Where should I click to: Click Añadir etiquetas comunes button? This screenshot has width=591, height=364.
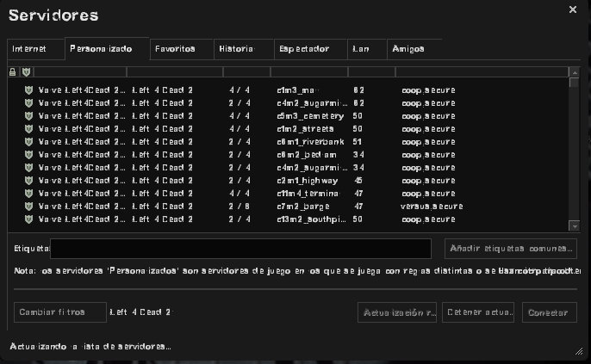(x=511, y=249)
